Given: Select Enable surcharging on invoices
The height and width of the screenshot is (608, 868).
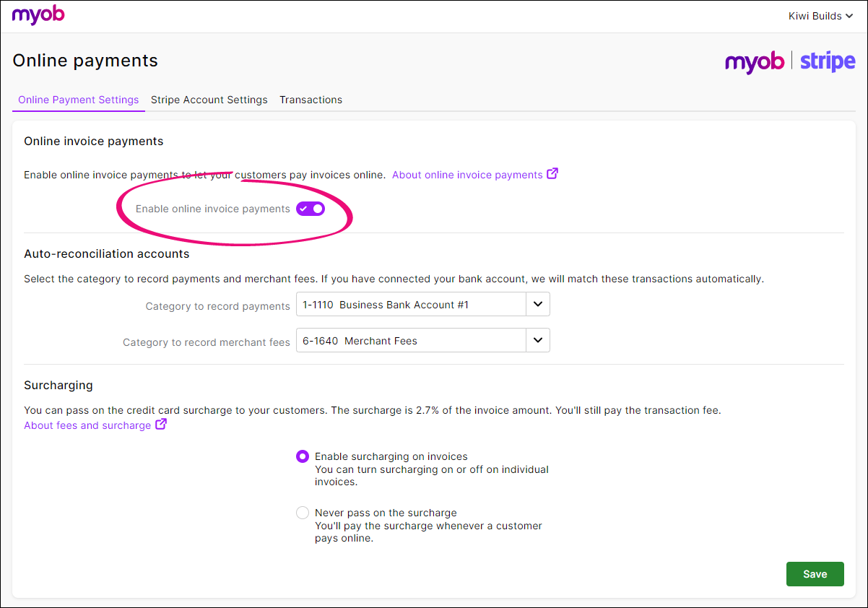Looking at the screenshot, I should [303, 456].
